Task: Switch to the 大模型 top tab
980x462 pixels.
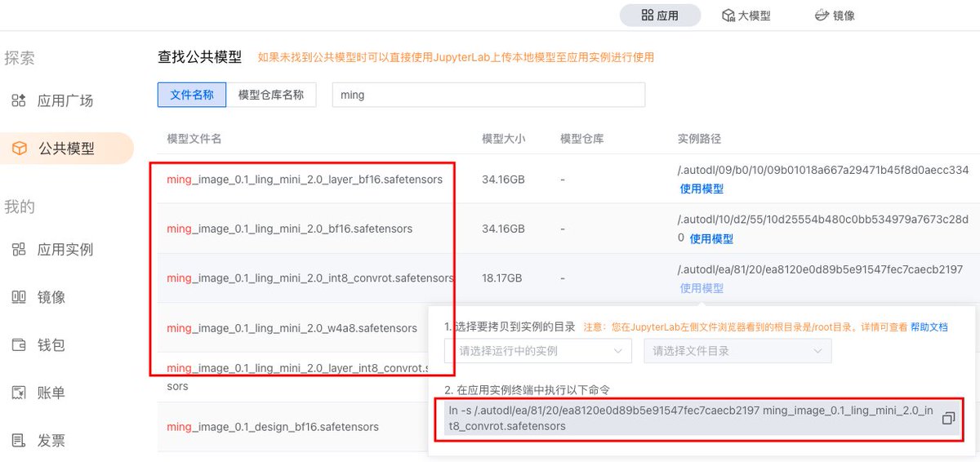Action: click(x=746, y=16)
